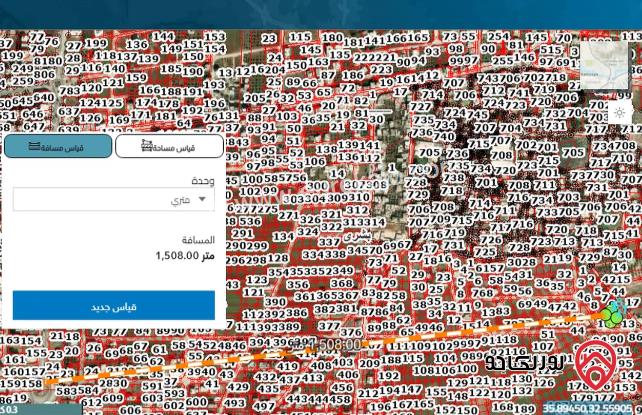Select parcel label 356 on the map
Screen dimensions: 642x415
click(298, 284)
